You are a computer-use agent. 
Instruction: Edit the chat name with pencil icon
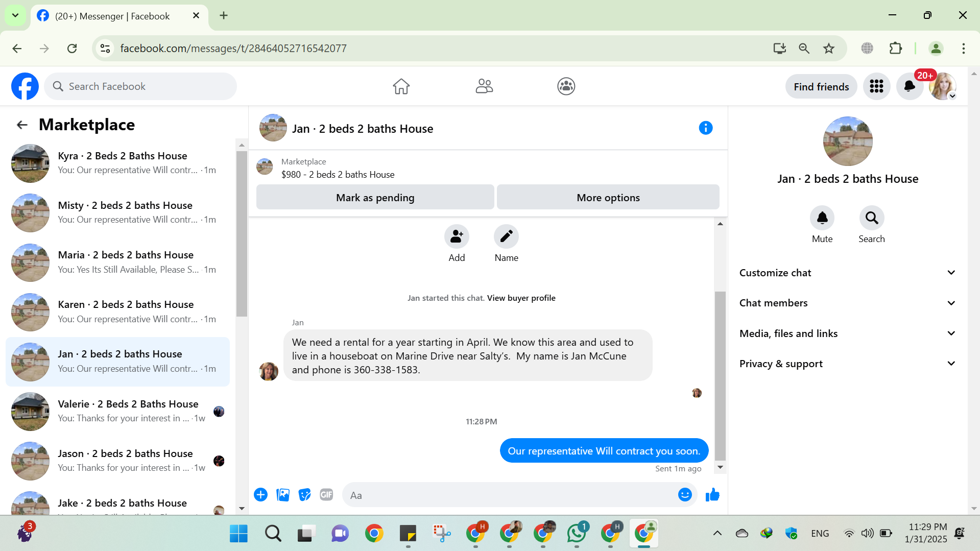coord(506,236)
